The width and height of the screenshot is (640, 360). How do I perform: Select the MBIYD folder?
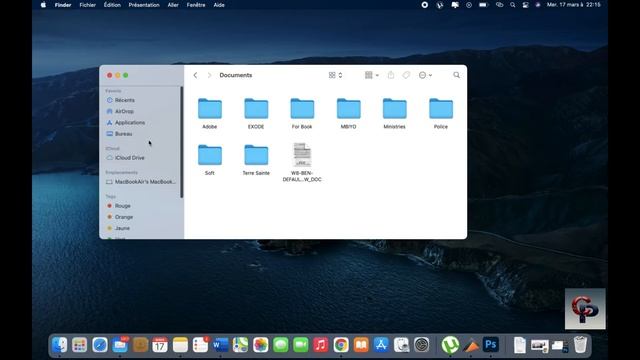(x=349, y=109)
